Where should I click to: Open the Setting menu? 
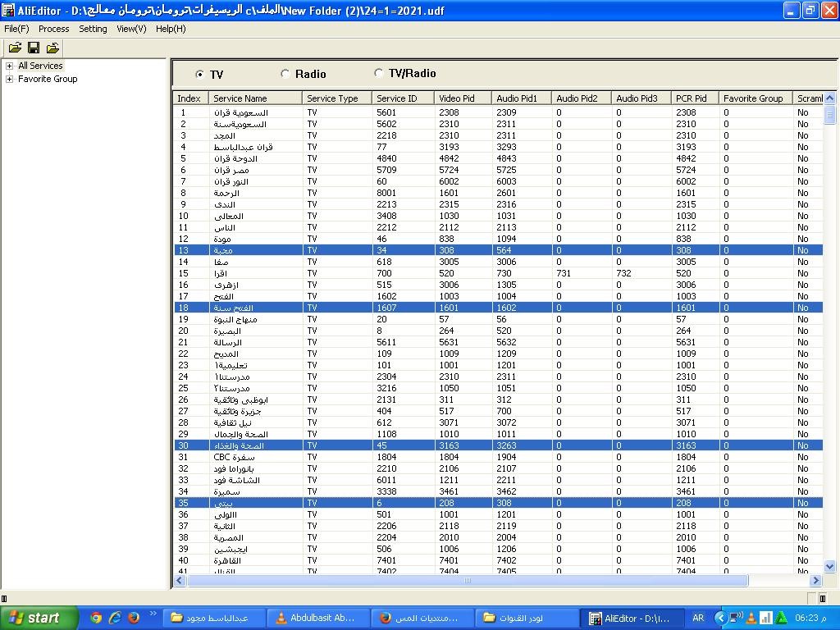coord(93,29)
